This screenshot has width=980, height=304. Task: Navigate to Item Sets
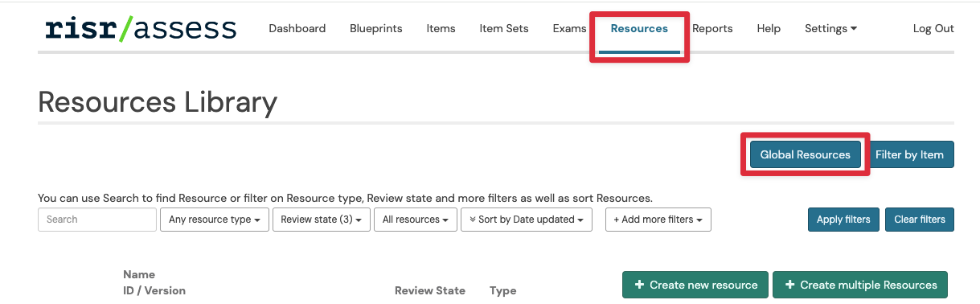504,28
